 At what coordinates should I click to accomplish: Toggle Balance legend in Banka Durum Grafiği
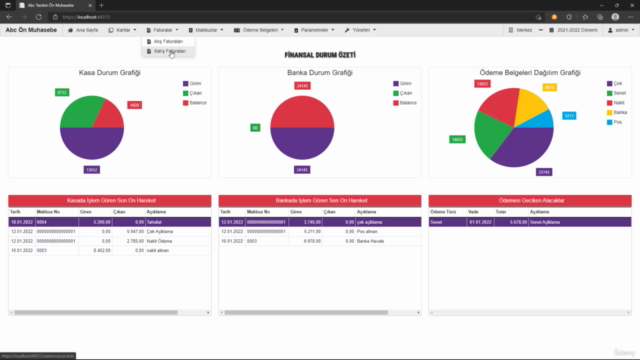[x=405, y=103]
